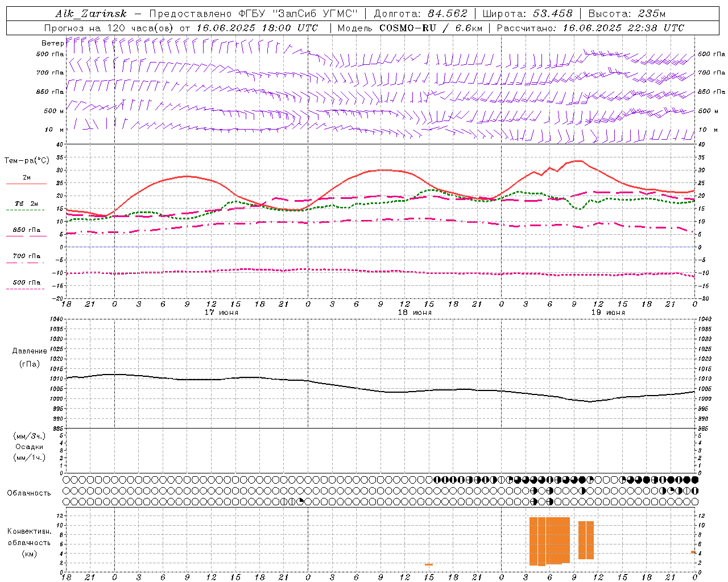Click the narrower orange bar near hour 12 on 19 June

click(x=586, y=540)
